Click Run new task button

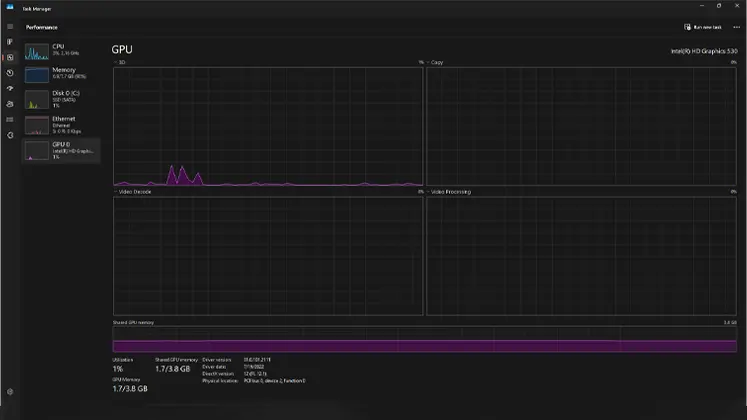point(703,27)
